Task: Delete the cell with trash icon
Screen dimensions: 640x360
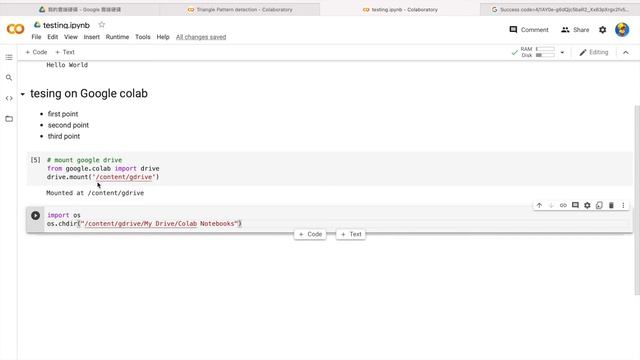Action: (611, 205)
